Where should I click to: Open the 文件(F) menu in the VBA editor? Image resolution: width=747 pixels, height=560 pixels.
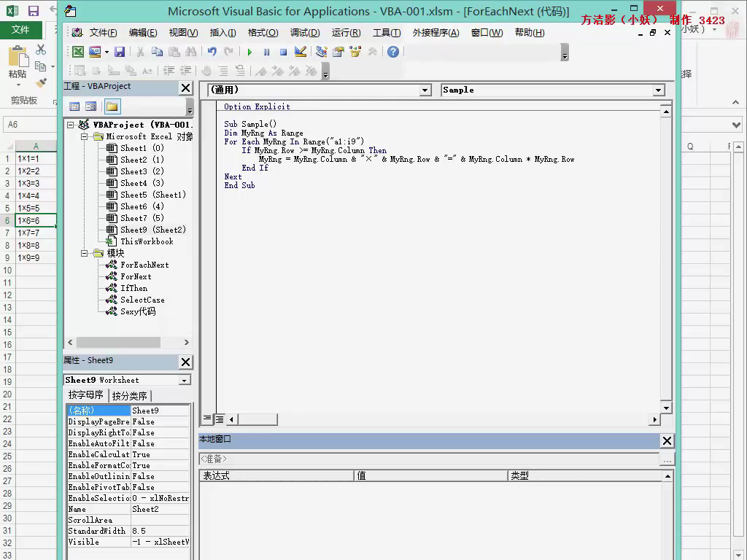pyautogui.click(x=103, y=32)
